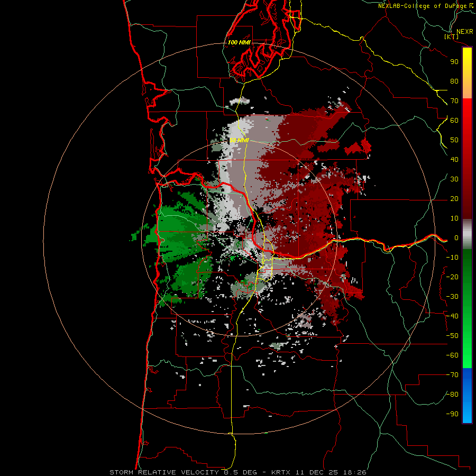Click the NEXLAB-College of DuPage credit text
Viewport: 476px width, 476px height.
click(424, 6)
